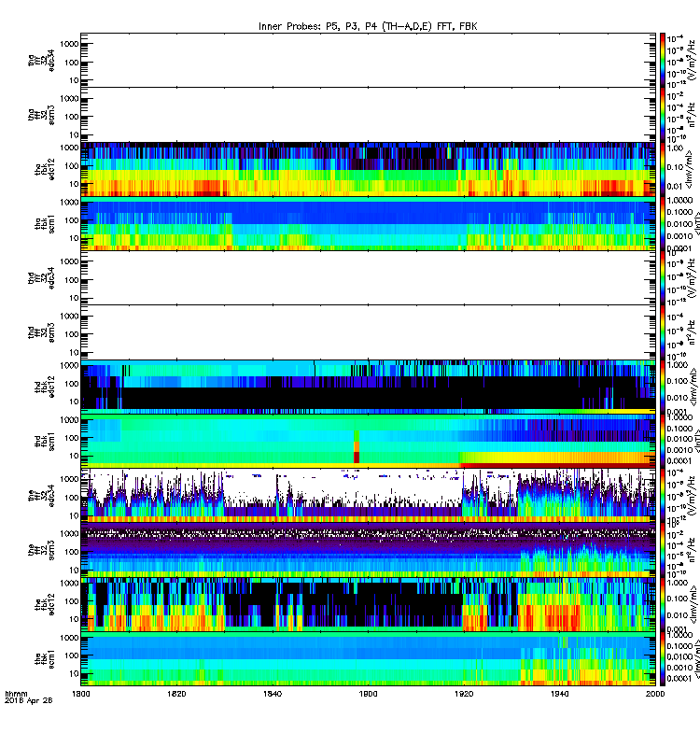Click the 'thd fbk edc12' panel label

45,388
